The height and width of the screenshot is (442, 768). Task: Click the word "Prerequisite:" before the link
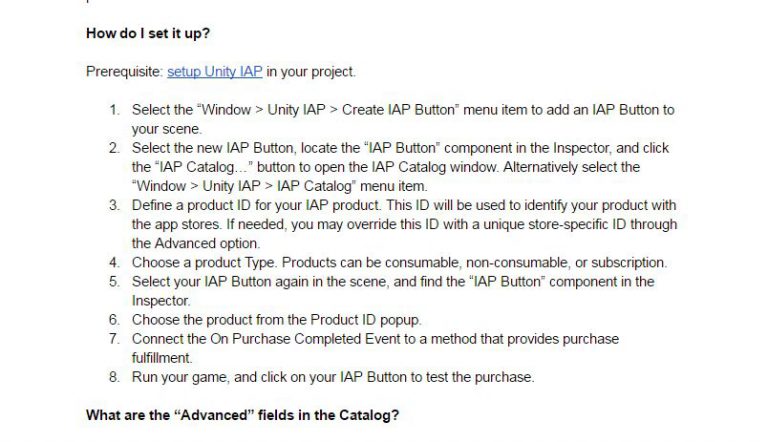pyautogui.click(x=124, y=72)
